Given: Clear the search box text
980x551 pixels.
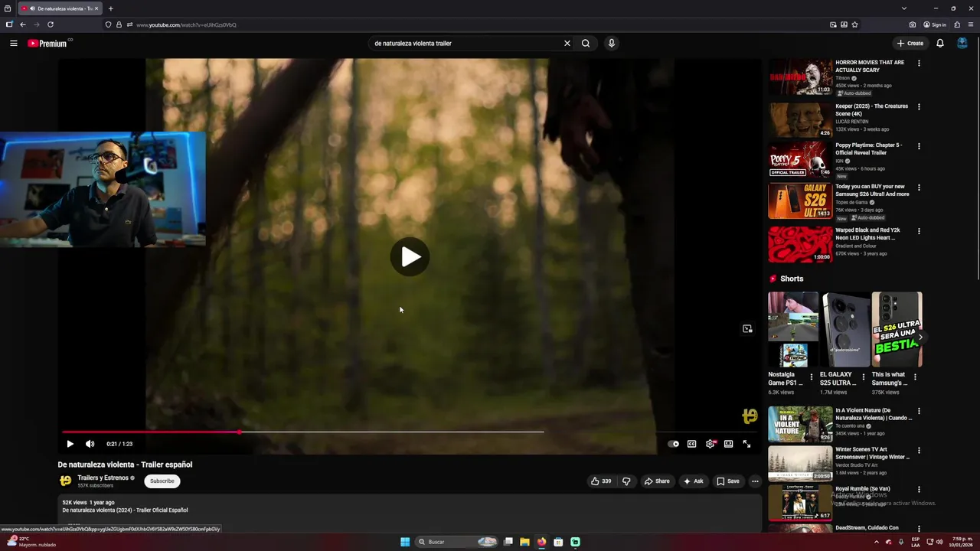Looking at the screenshot, I should [x=567, y=44].
